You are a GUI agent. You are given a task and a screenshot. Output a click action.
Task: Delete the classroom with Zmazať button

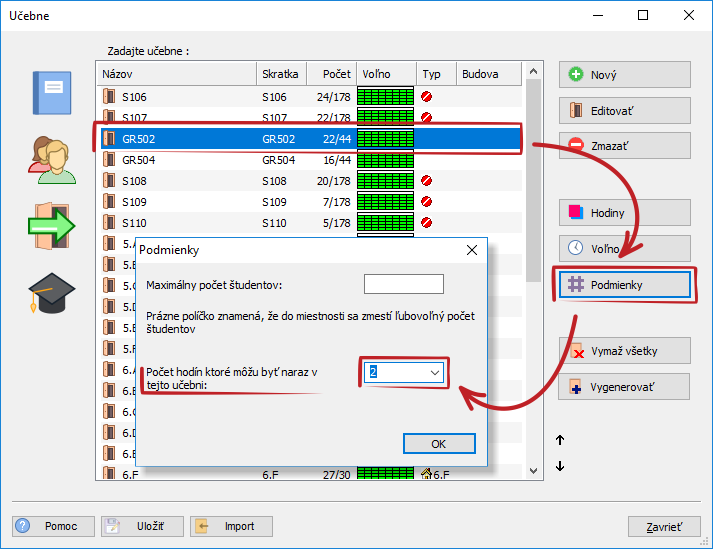(624, 145)
